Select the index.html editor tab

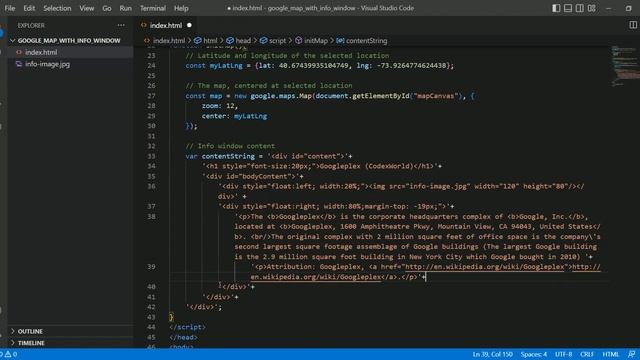click(166, 25)
